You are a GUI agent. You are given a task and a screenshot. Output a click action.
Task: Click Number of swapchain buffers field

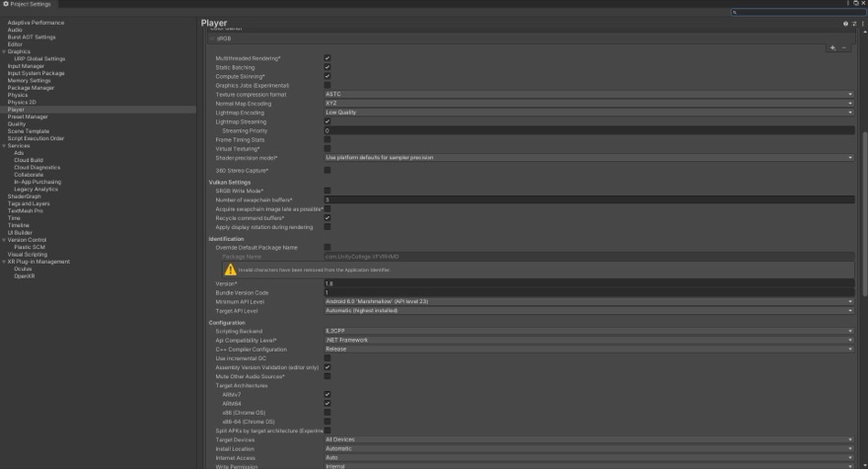click(589, 199)
